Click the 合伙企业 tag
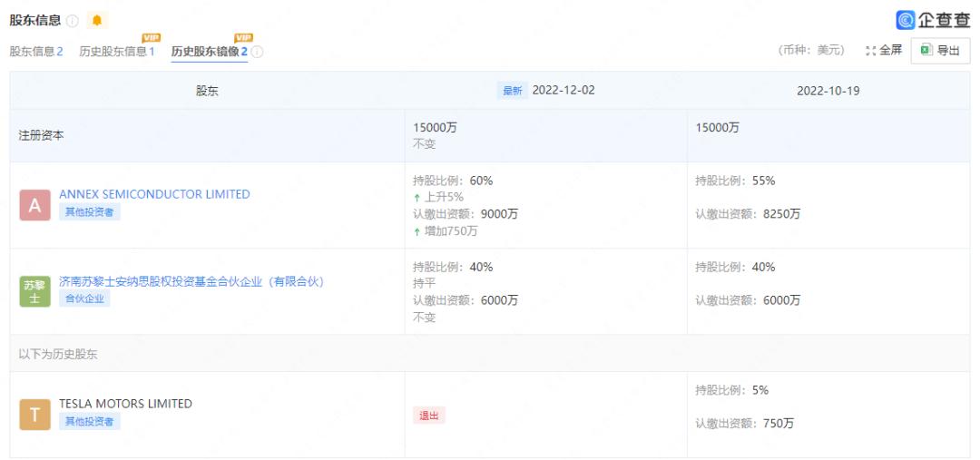980x460 pixels. [85, 299]
